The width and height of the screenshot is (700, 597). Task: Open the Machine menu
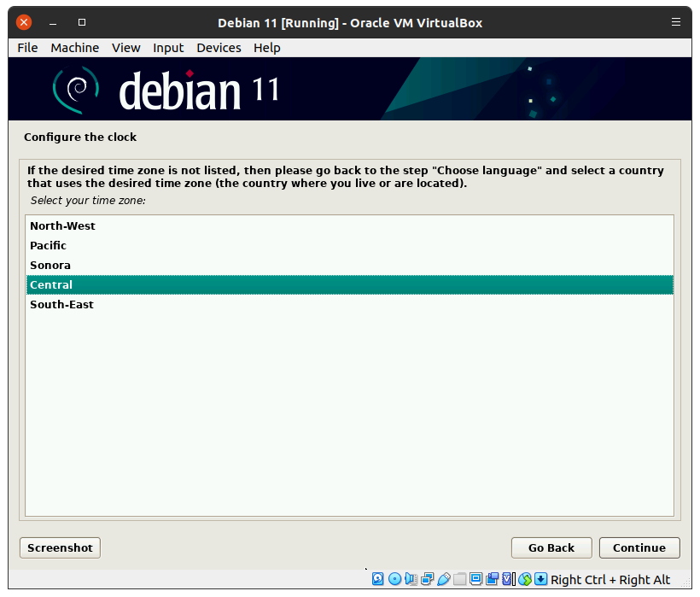tap(74, 48)
